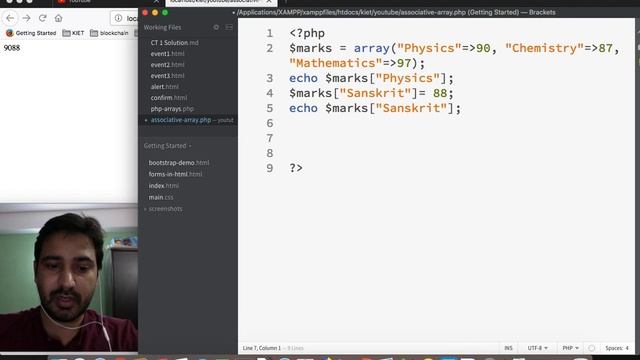The image size is (640, 360).
Task: Open bootstrap-demo.html in project tree
Action: (179, 162)
